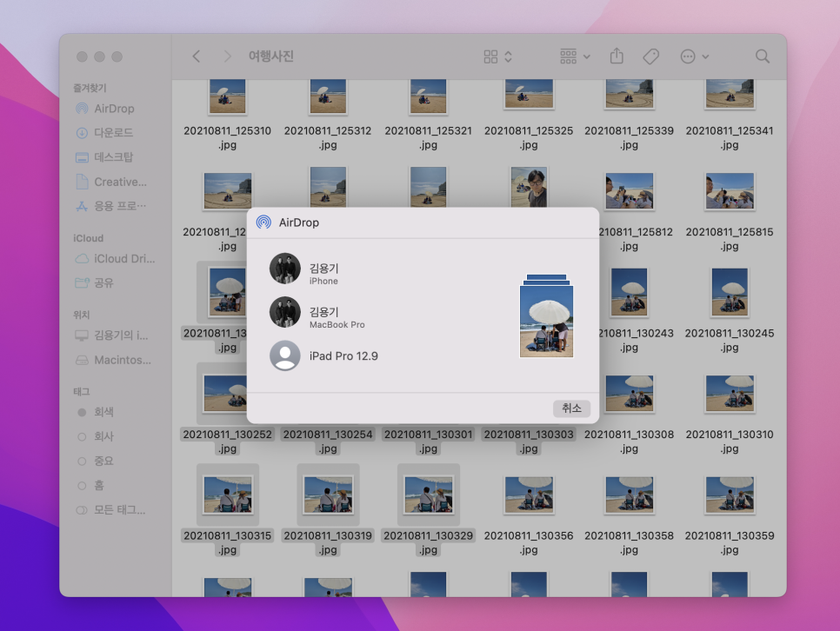840x631 pixels.
Task: Click the 즐겨찾기 sidebar section header
Action: click(90, 88)
